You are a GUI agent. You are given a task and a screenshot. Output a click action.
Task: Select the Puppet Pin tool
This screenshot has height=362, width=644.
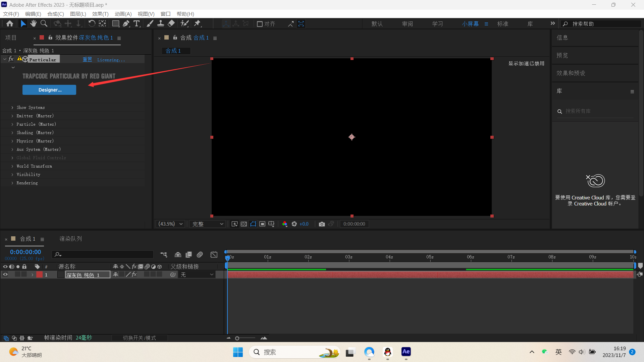(198, 24)
